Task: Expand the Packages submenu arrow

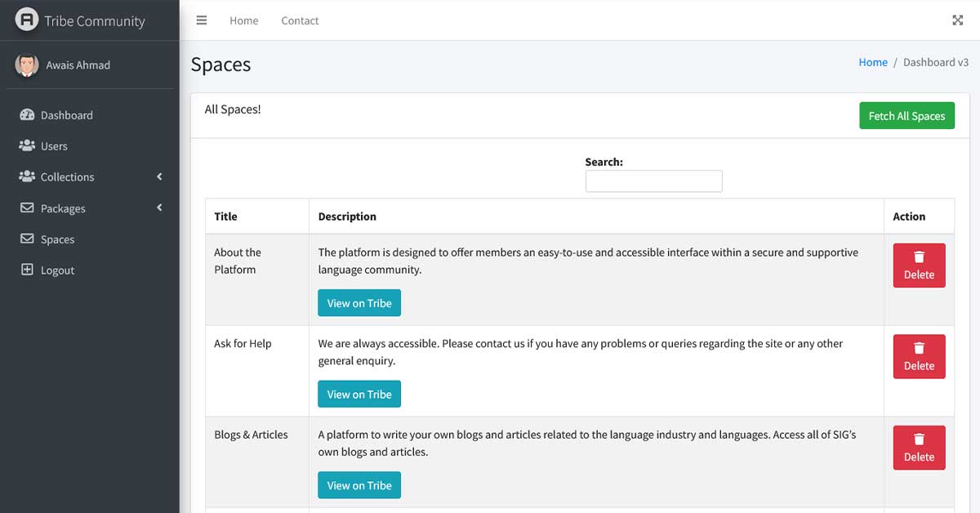Action: click(159, 207)
